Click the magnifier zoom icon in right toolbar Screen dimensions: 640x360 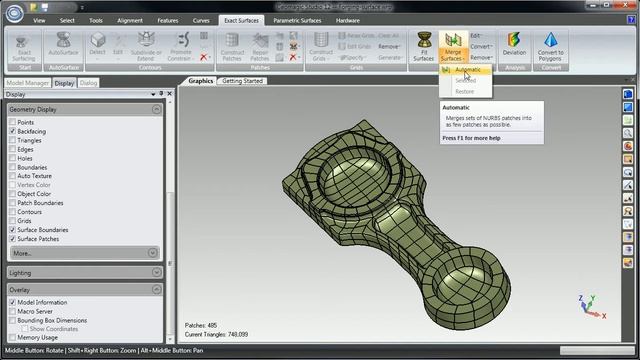click(628, 133)
